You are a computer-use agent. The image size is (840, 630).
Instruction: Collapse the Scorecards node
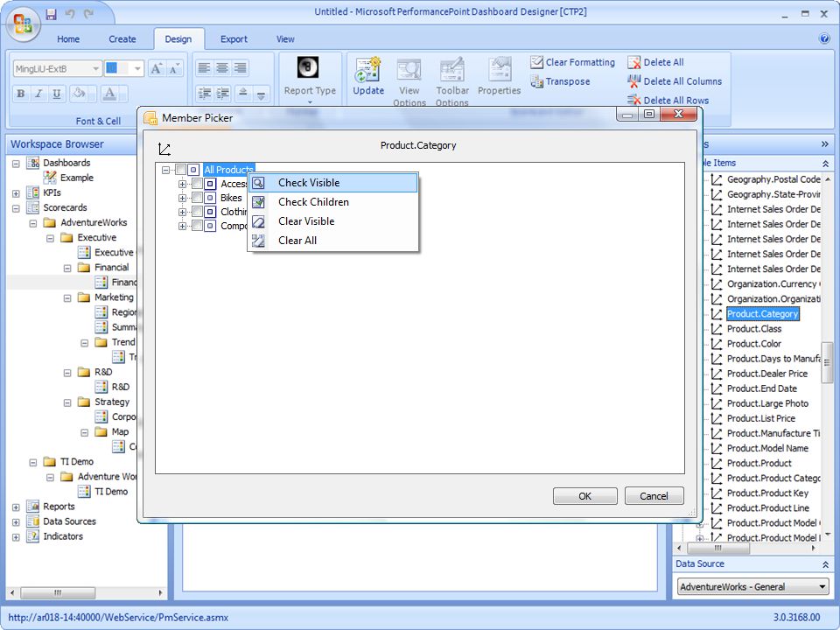(16, 208)
